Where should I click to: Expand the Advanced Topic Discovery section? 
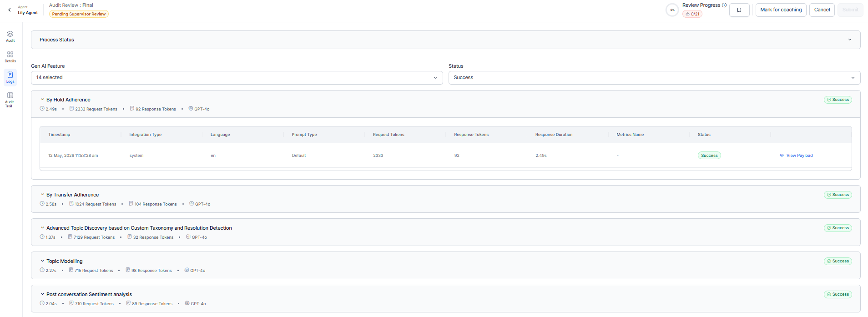pos(42,228)
